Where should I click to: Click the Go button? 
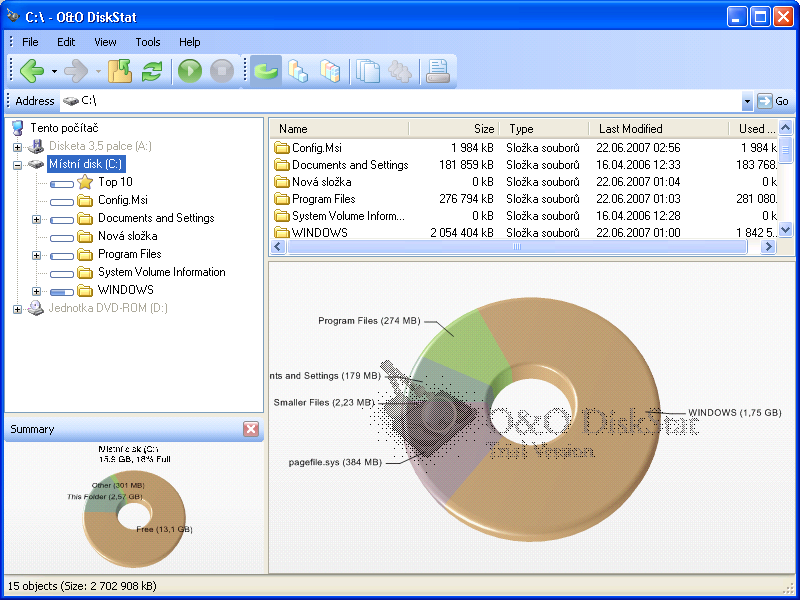pos(773,101)
